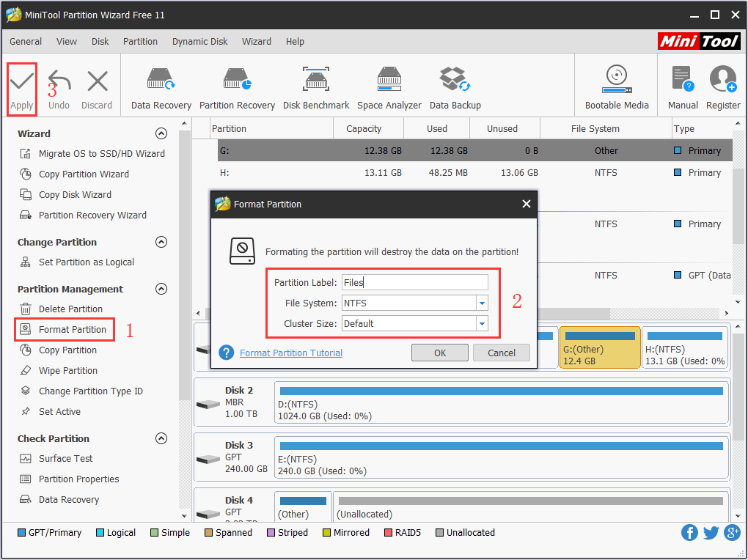The width and height of the screenshot is (748, 560).
Task: Select the G: partition row
Action: coord(474,151)
